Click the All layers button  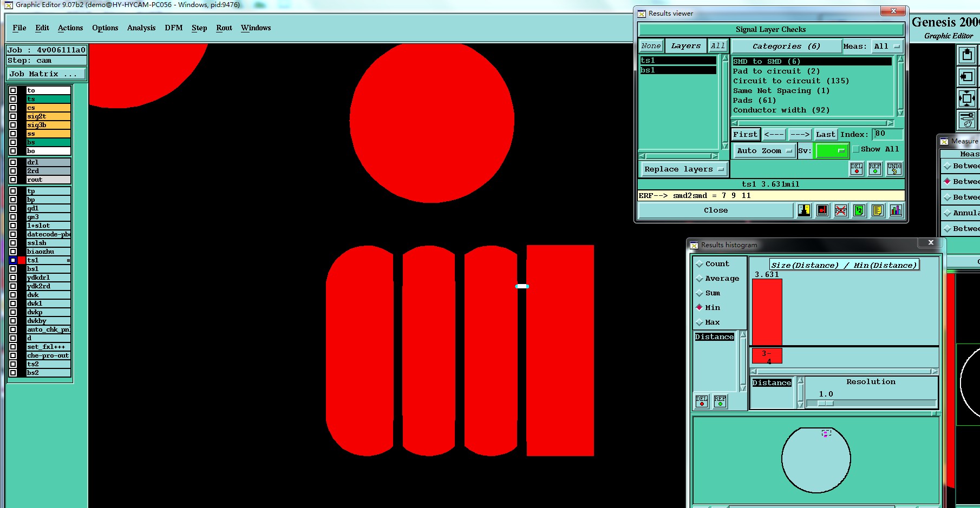pyautogui.click(x=718, y=46)
